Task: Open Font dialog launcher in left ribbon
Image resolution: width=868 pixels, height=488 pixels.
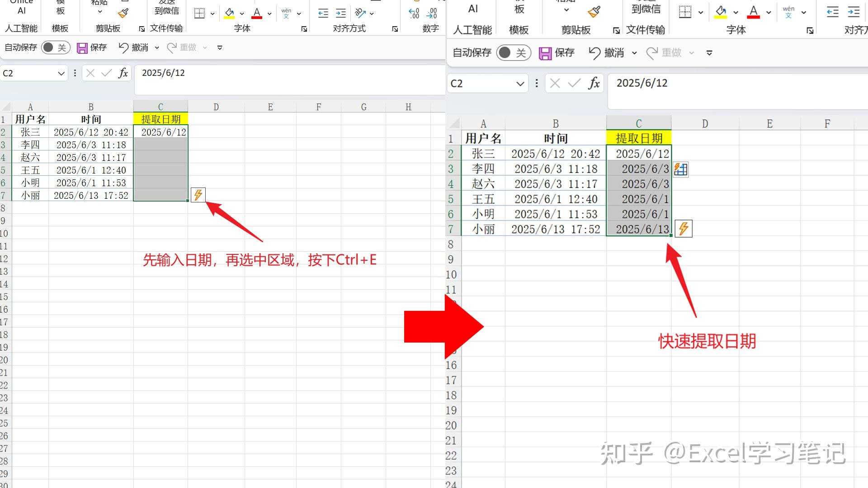Action: click(x=304, y=29)
